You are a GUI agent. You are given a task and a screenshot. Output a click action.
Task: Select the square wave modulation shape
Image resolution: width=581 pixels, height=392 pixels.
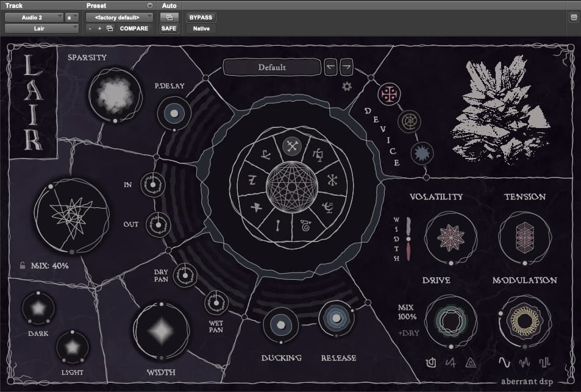pos(544,362)
